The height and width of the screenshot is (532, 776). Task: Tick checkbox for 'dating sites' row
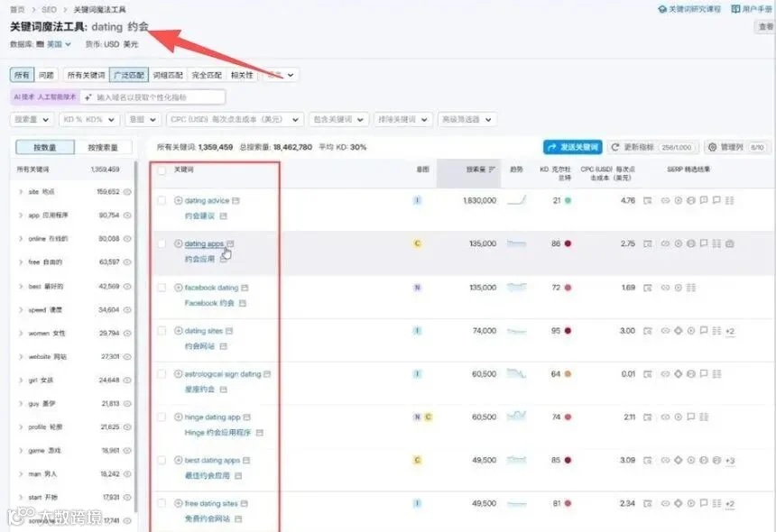point(162,330)
